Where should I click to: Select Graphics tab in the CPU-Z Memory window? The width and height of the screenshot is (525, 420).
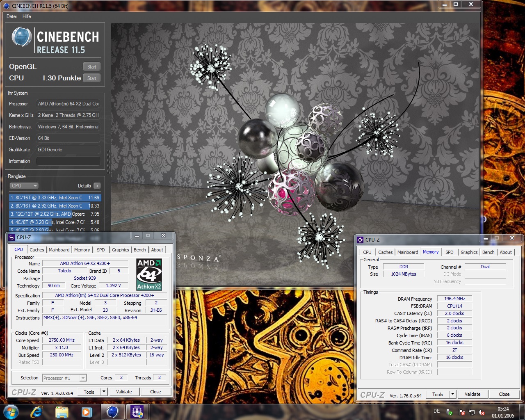[x=469, y=252]
